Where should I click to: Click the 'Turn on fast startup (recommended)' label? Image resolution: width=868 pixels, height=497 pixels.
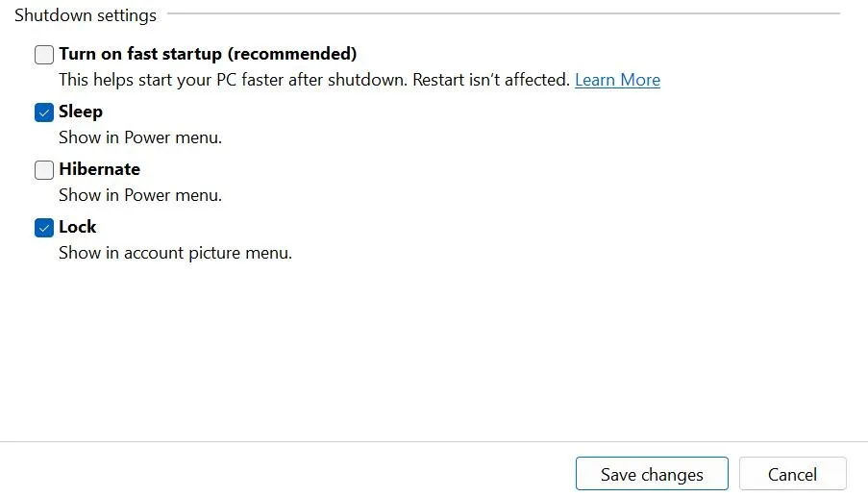pyautogui.click(x=208, y=54)
